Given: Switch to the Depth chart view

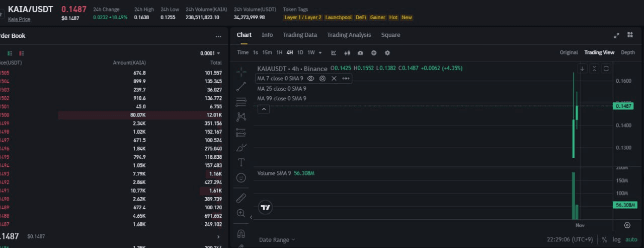Looking at the screenshot, I should [x=627, y=52].
